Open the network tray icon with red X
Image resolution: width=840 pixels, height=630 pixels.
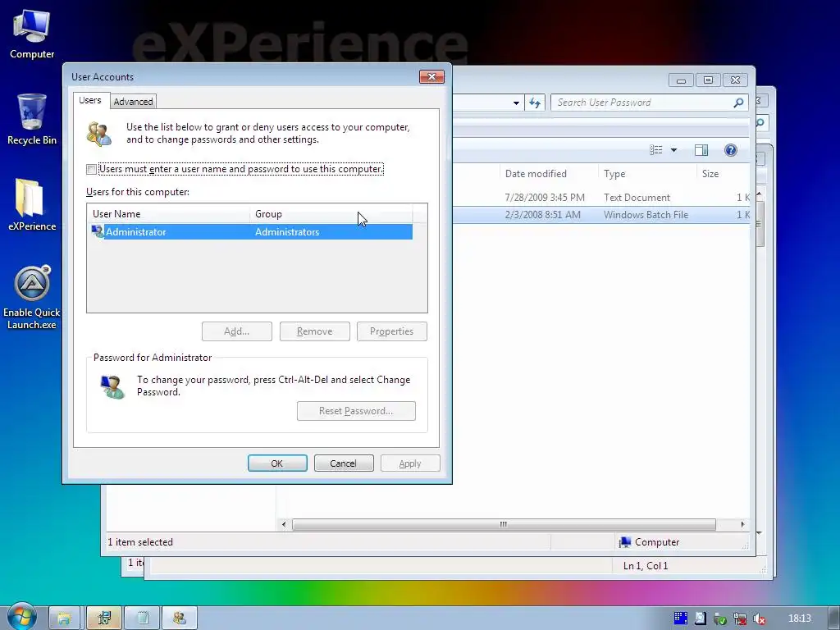point(740,619)
